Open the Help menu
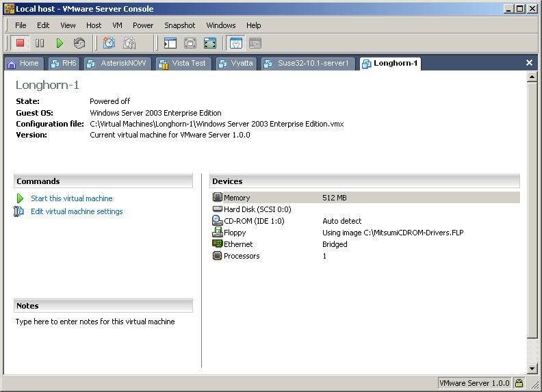 (254, 25)
